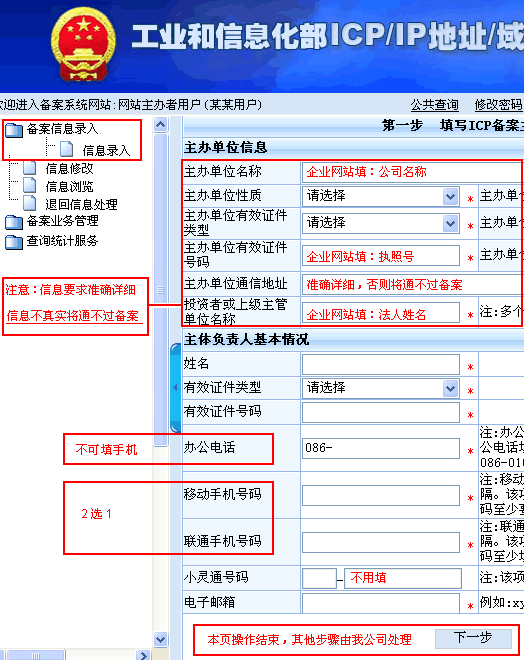524x660 pixels.
Task: Click sidebar scroll up arrow
Action: (x=160, y=125)
